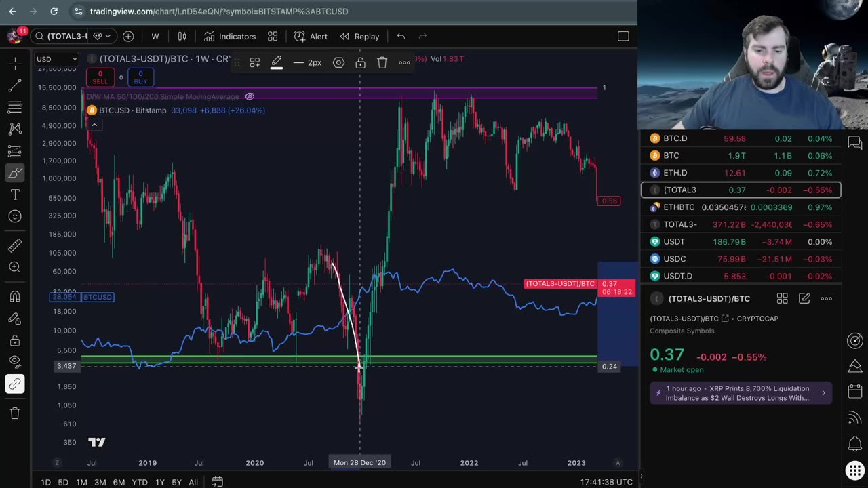Open the USD currency dropdown

(57, 59)
